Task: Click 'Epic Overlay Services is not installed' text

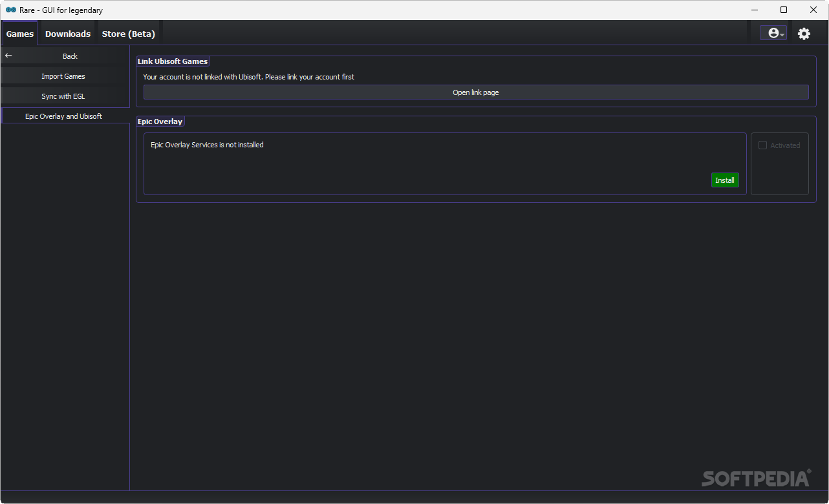Action: [x=207, y=145]
